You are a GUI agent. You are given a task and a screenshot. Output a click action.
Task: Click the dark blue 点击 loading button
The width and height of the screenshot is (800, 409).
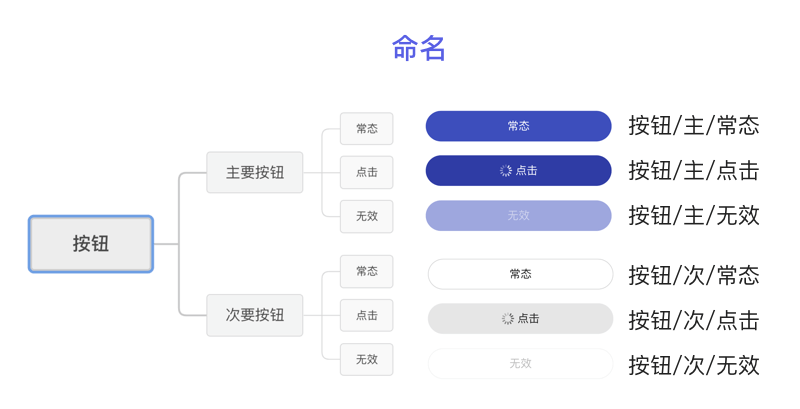click(518, 170)
